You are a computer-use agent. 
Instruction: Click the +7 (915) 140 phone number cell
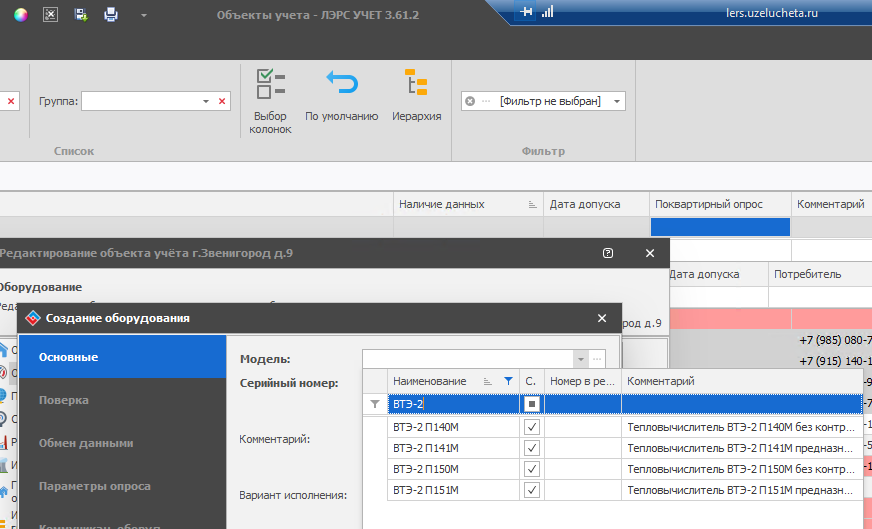(x=833, y=361)
